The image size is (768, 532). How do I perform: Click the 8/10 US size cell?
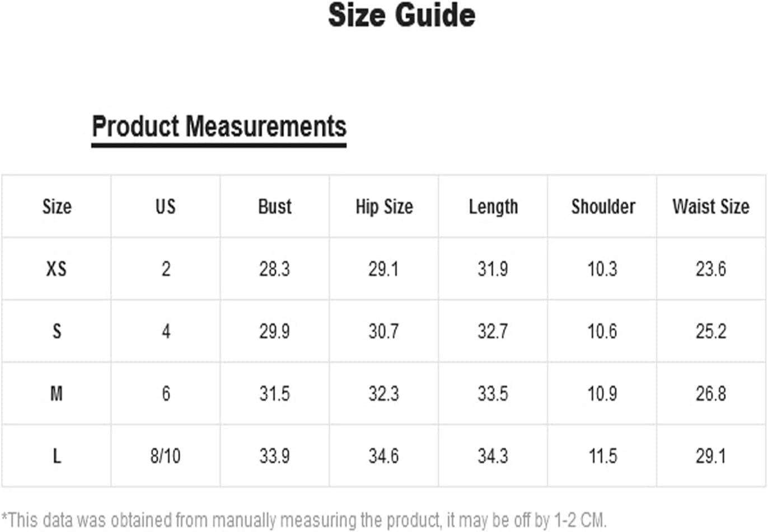165,456
